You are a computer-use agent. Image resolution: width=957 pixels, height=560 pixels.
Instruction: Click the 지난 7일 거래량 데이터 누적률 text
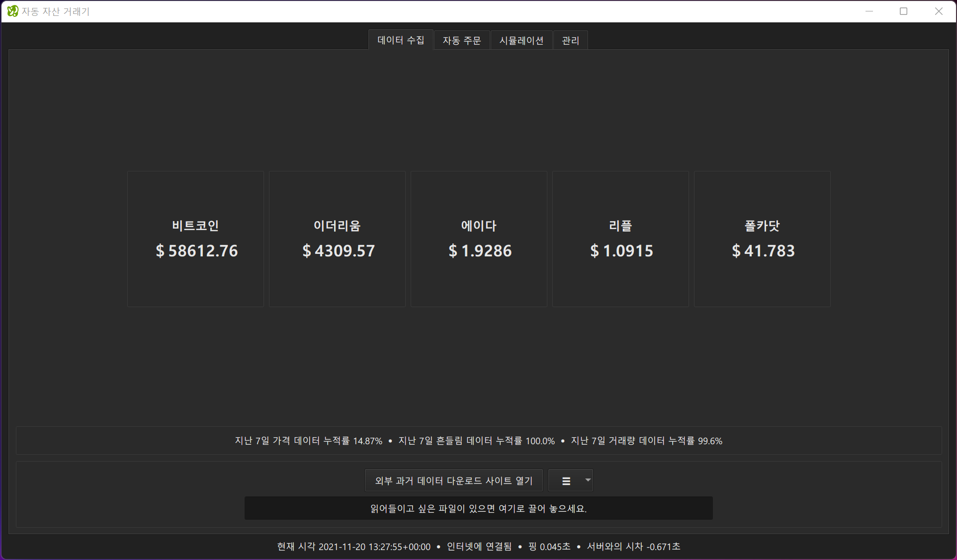[x=646, y=441]
